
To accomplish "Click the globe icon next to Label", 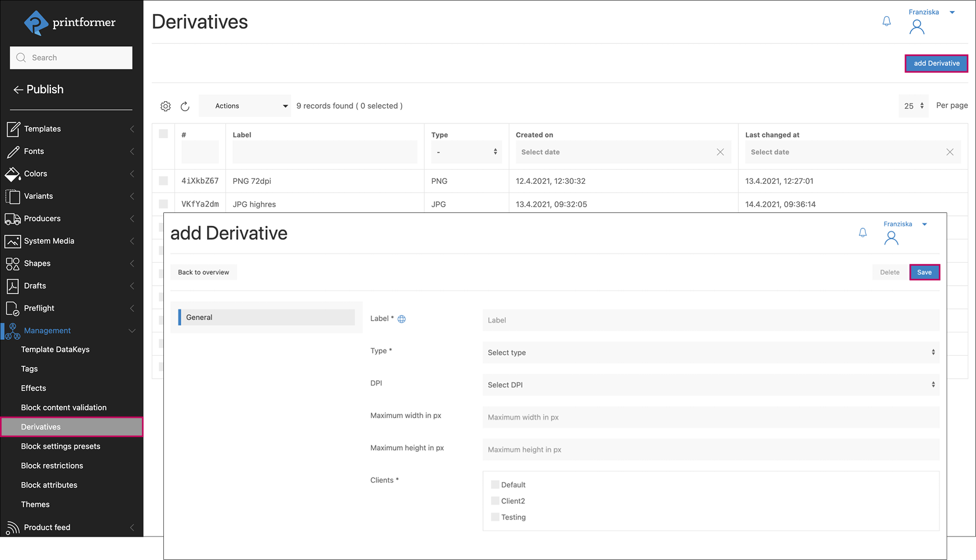I will (402, 318).
